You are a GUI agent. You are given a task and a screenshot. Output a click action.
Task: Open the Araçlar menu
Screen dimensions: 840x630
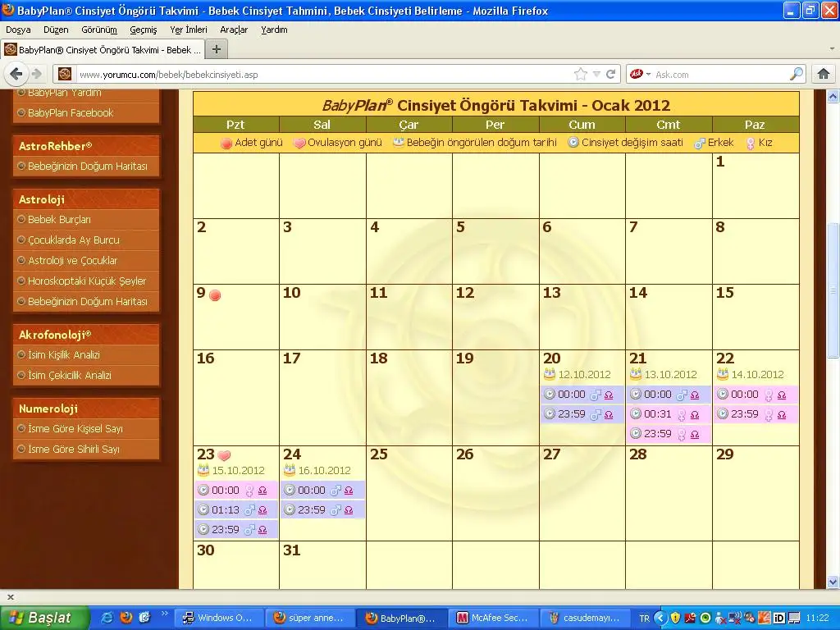click(x=234, y=30)
